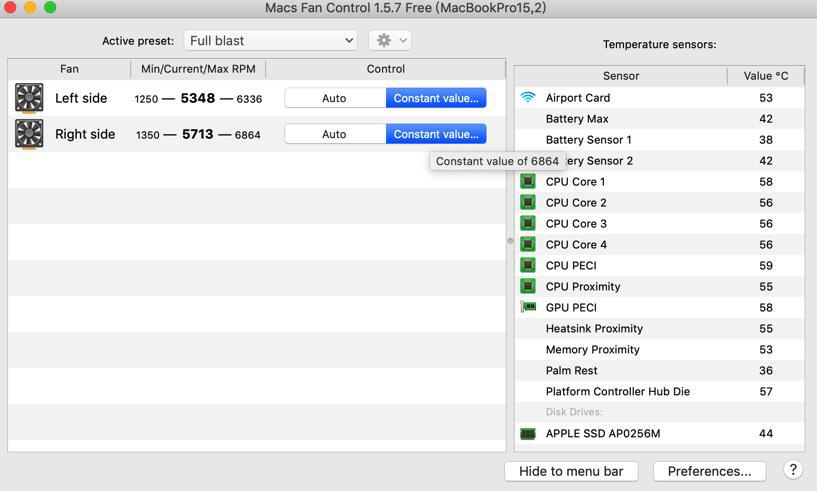Click the Disk Drives section label

(574, 412)
